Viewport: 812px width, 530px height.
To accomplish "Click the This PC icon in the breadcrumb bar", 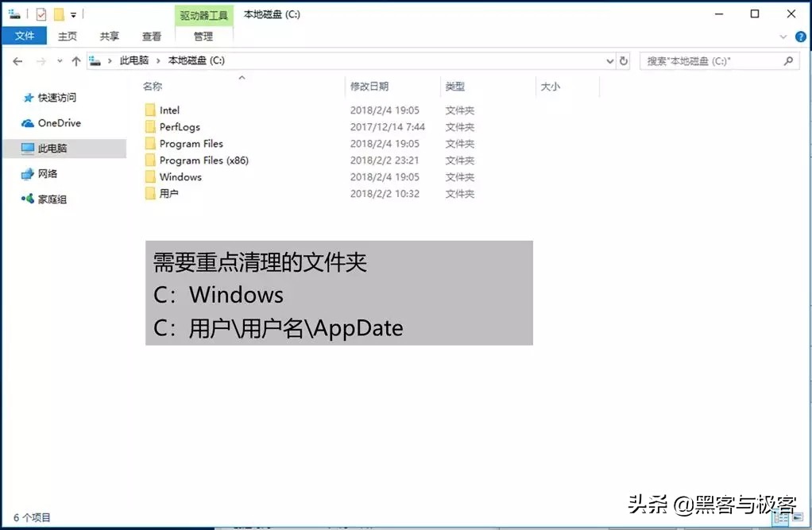I will [94, 60].
